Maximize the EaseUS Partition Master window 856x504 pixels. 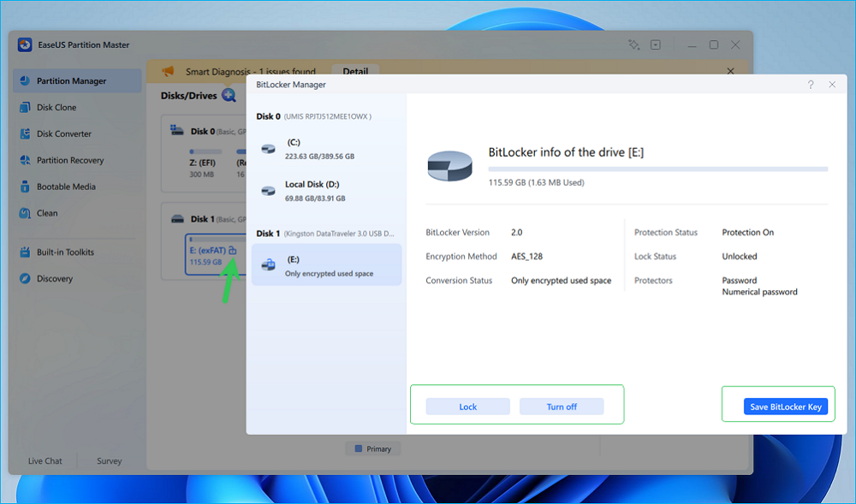pyautogui.click(x=714, y=44)
